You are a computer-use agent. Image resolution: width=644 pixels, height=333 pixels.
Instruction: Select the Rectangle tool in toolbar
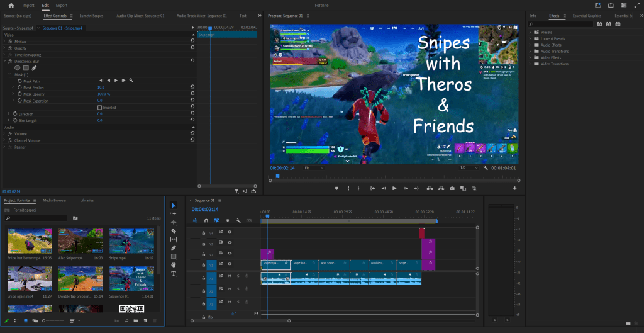174,256
